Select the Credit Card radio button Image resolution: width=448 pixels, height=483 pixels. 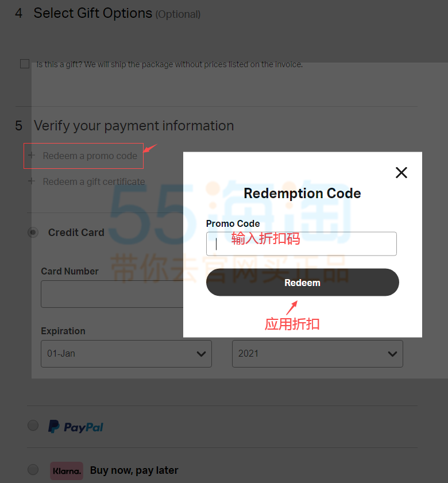point(33,232)
